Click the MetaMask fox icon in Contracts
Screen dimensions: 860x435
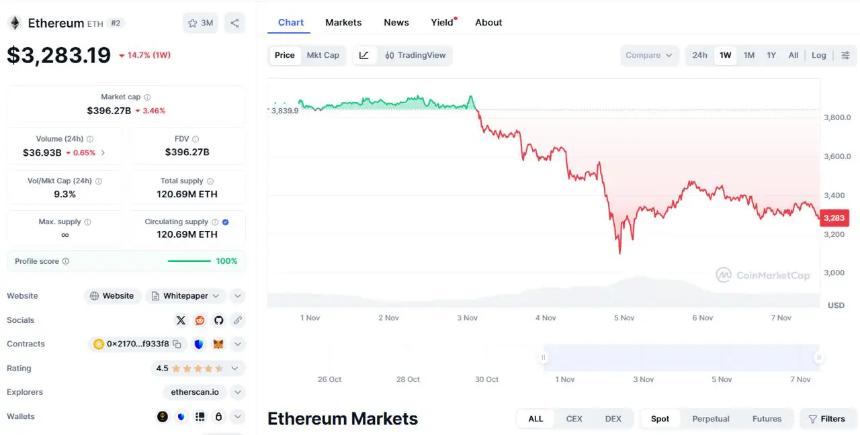tap(218, 344)
